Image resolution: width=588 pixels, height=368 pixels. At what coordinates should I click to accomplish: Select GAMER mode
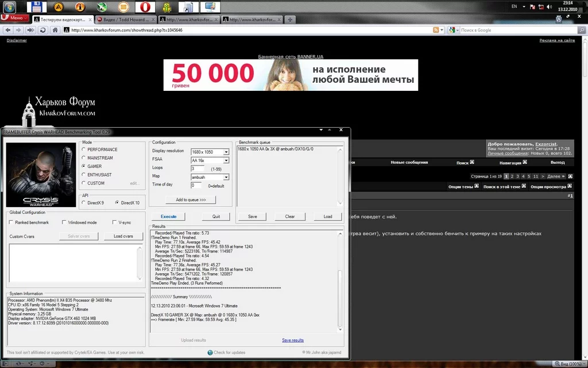[84, 166]
